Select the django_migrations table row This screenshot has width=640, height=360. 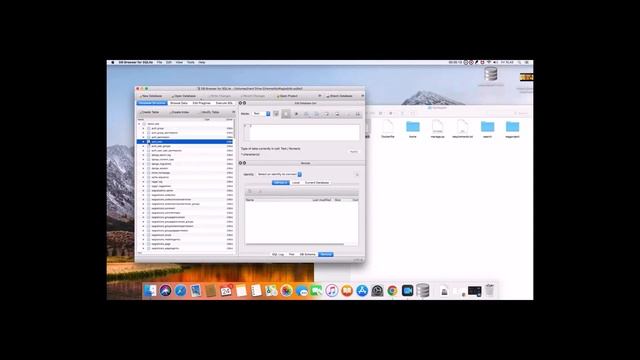[x=185, y=164]
